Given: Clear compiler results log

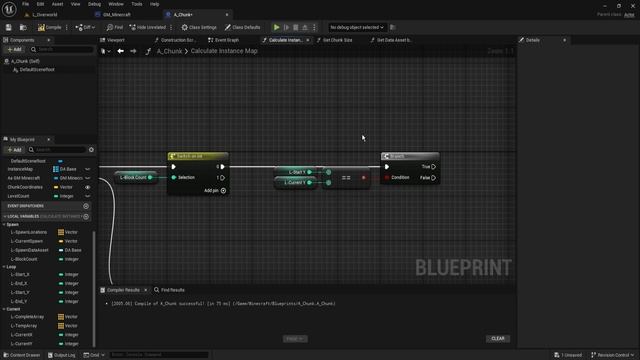Looking at the screenshot, I should pyautogui.click(x=498, y=339).
